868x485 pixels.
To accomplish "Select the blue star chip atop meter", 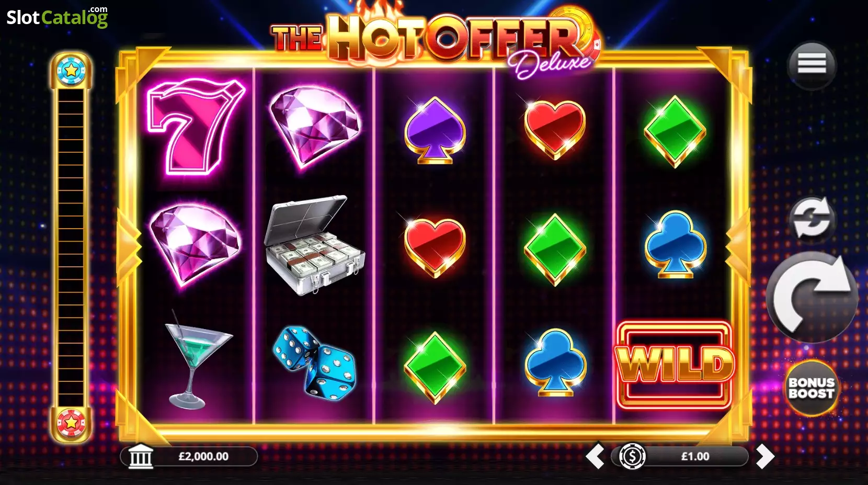I will click(71, 70).
